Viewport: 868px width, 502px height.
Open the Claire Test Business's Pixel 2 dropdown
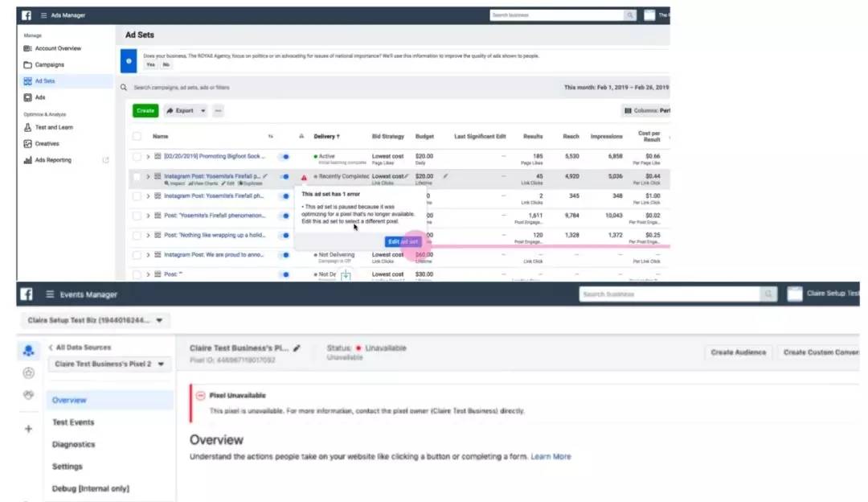109,364
